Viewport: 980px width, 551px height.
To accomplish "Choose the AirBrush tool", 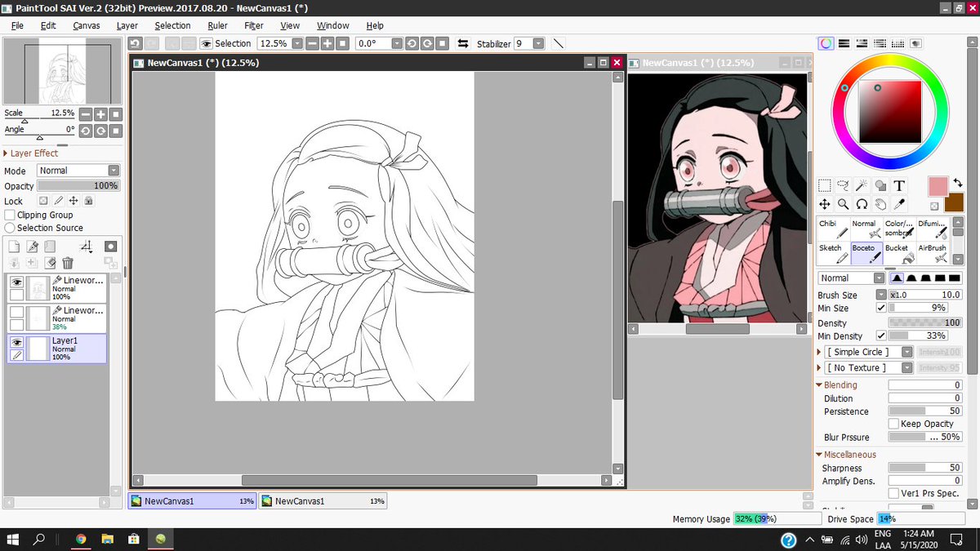I will [933, 253].
